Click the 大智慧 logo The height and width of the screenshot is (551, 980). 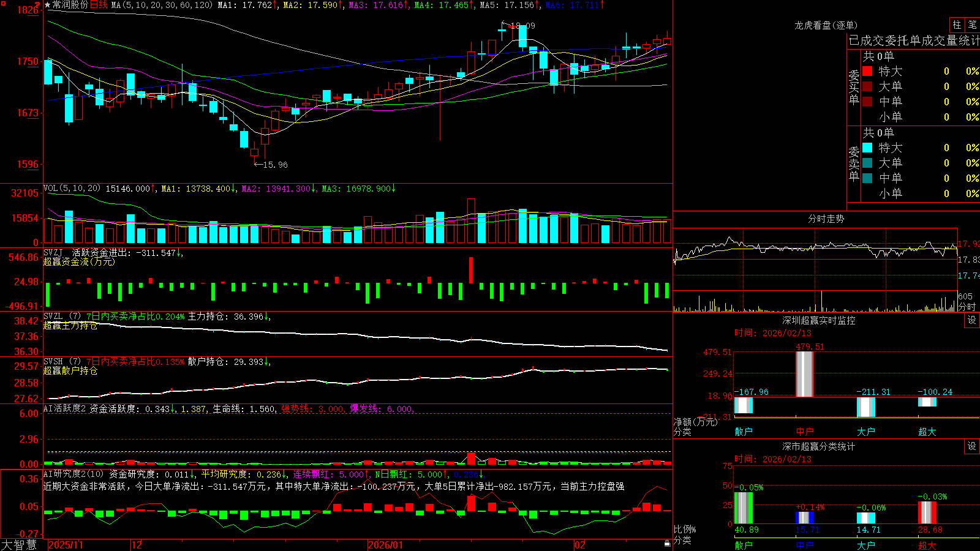(19, 544)
